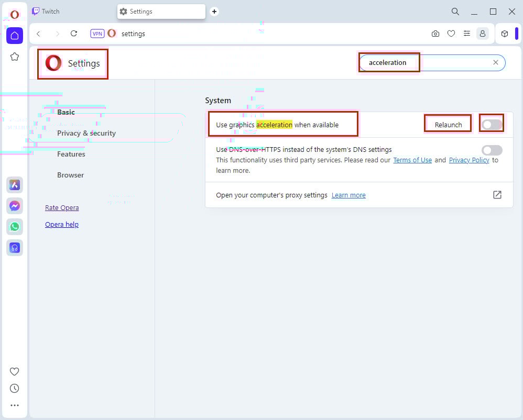Viewport: 523px width, 420px height.
Task: Toggle DNS-over-HTTPS instead of system DNS
Action: 492,150
